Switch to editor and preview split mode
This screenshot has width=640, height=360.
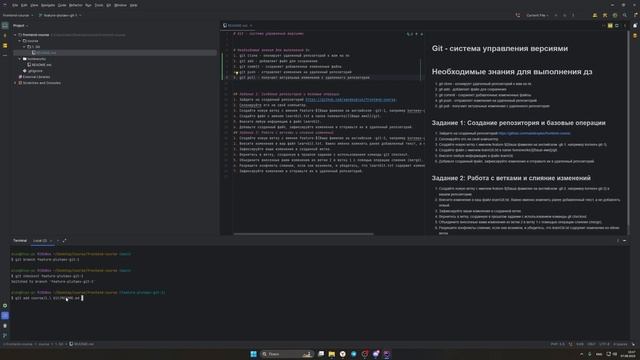click(610, 25)
